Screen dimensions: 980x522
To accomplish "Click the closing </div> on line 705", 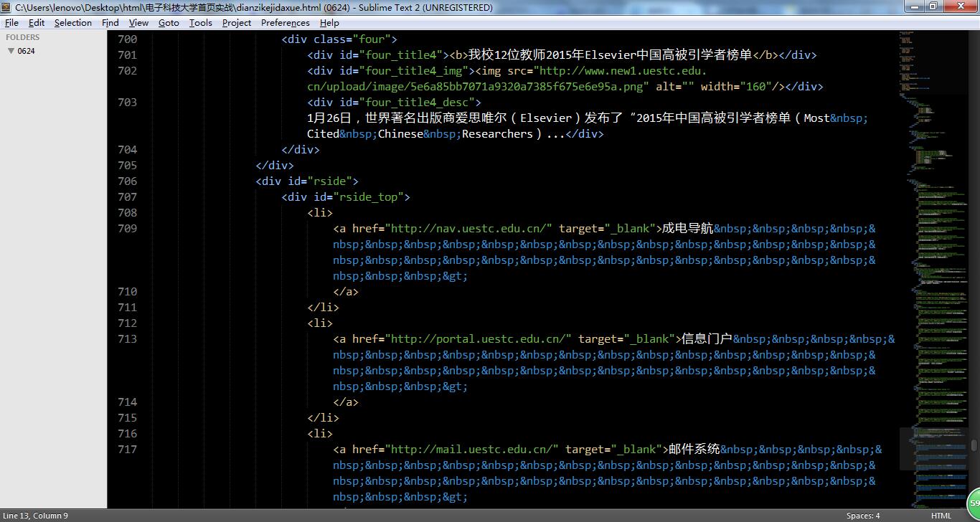I will (275, 166).
